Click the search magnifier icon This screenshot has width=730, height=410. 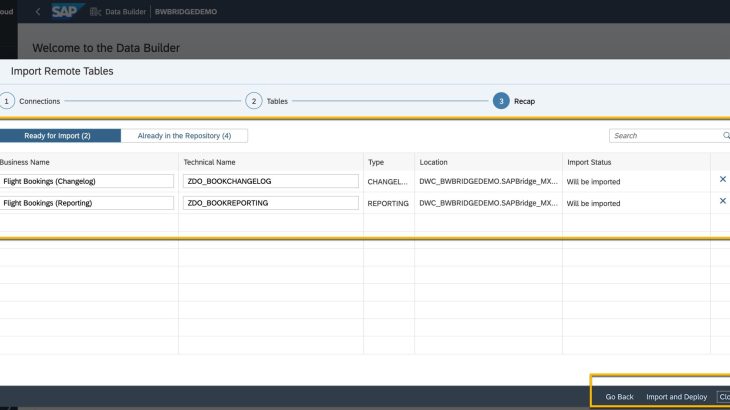(726, 135)
